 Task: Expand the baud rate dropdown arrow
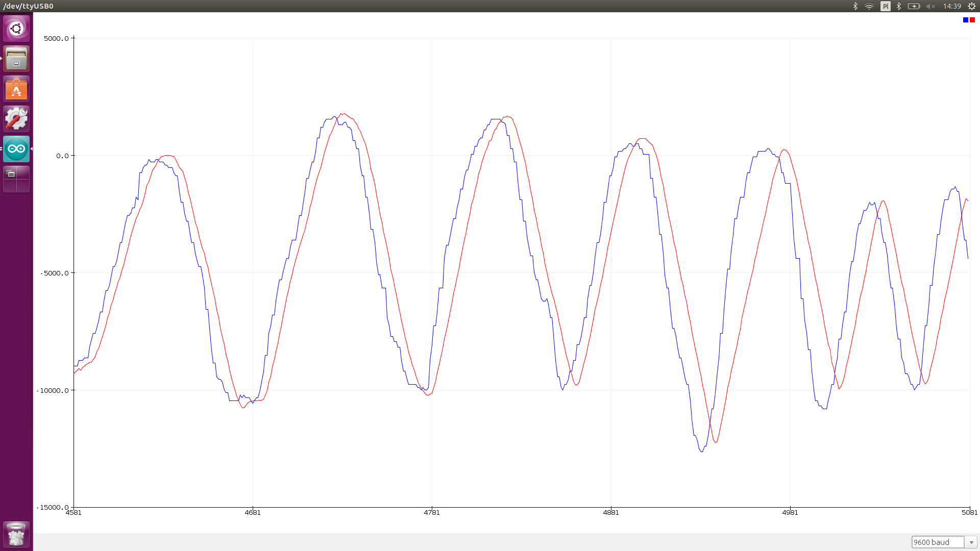(971, 542)
